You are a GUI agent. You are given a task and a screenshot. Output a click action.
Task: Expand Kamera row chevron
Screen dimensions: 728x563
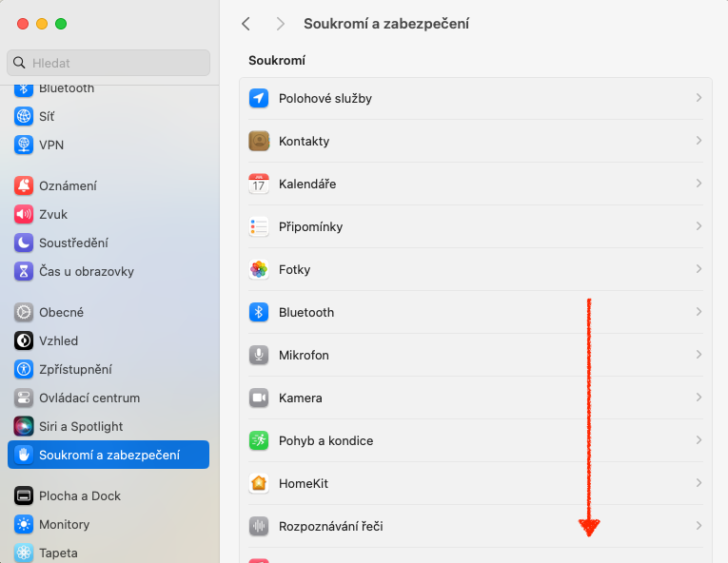698,398
